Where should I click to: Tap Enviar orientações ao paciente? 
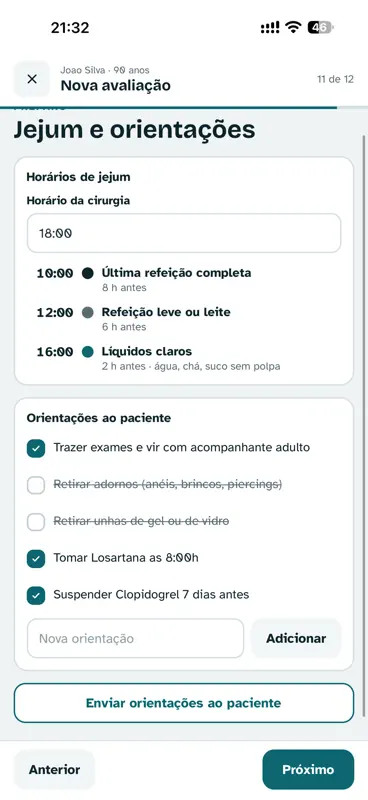[x=184, y=703]
